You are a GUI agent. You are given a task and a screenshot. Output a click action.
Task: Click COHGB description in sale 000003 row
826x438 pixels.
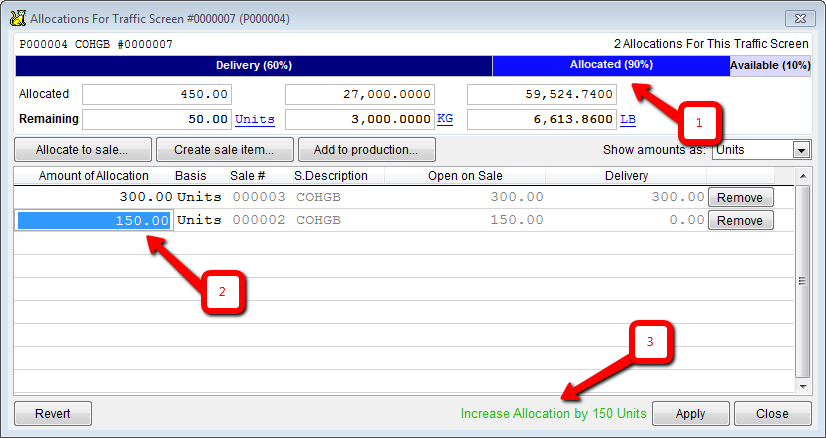pos(318,197)
